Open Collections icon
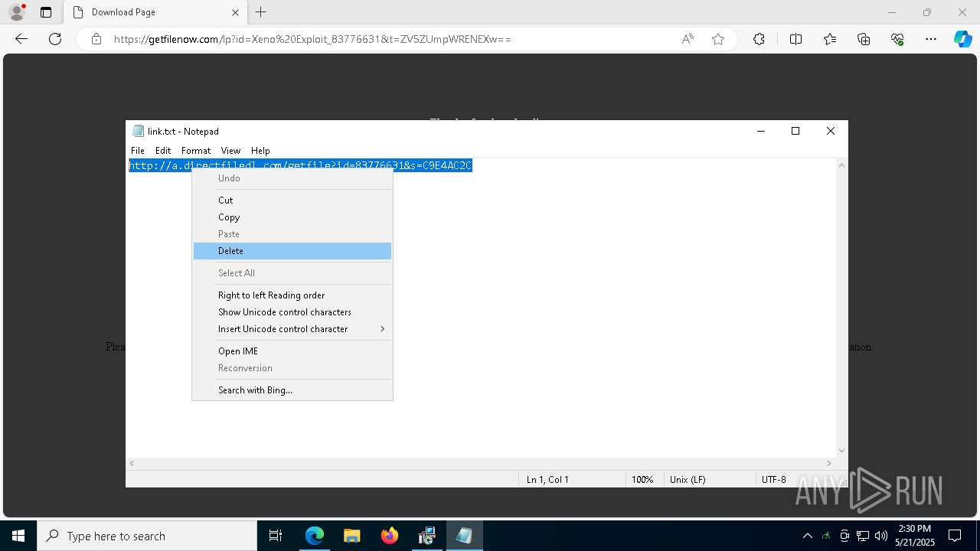The height and width of the screenshot is (551, 980). [864, 39]
